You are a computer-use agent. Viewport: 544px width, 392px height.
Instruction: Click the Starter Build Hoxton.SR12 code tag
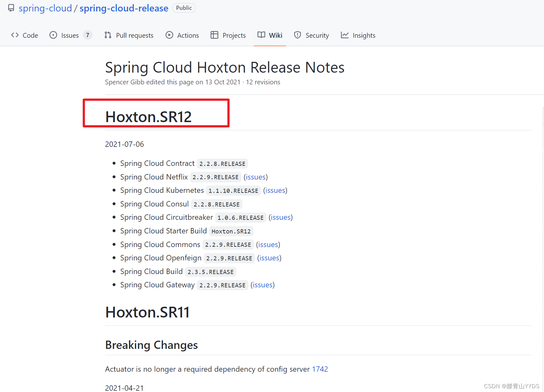pos(231,231)
